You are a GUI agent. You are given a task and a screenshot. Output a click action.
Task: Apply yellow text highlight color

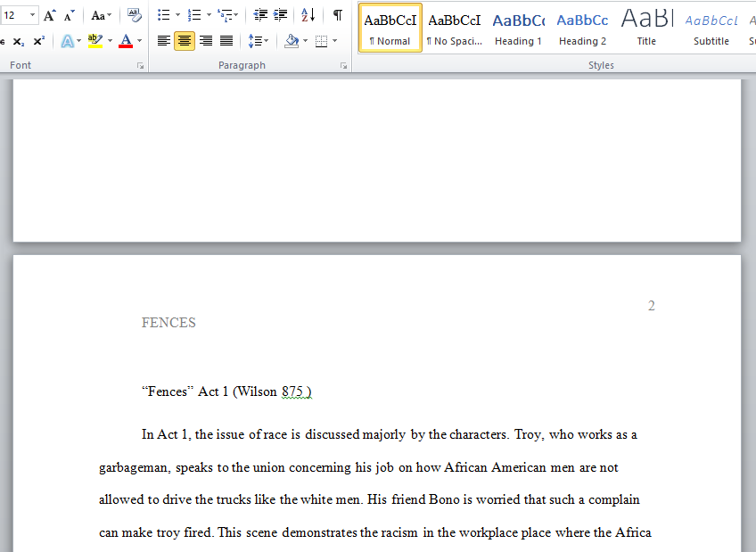click(95, 41)
